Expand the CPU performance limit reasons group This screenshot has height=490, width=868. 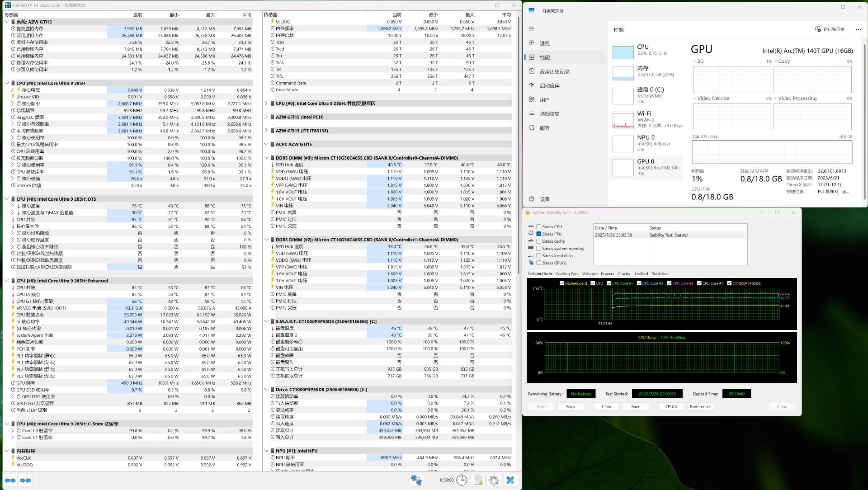[266, 104]
